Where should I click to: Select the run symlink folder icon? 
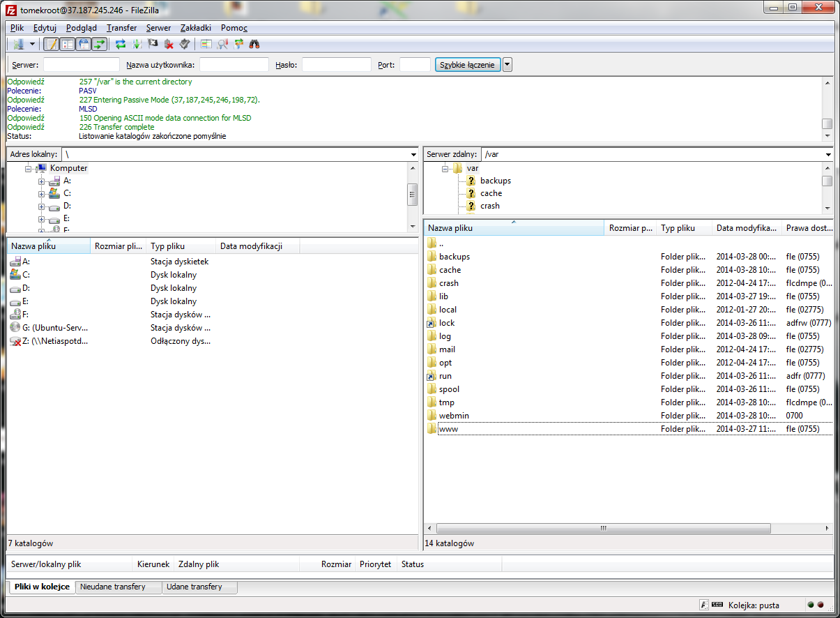pos(432,376)
